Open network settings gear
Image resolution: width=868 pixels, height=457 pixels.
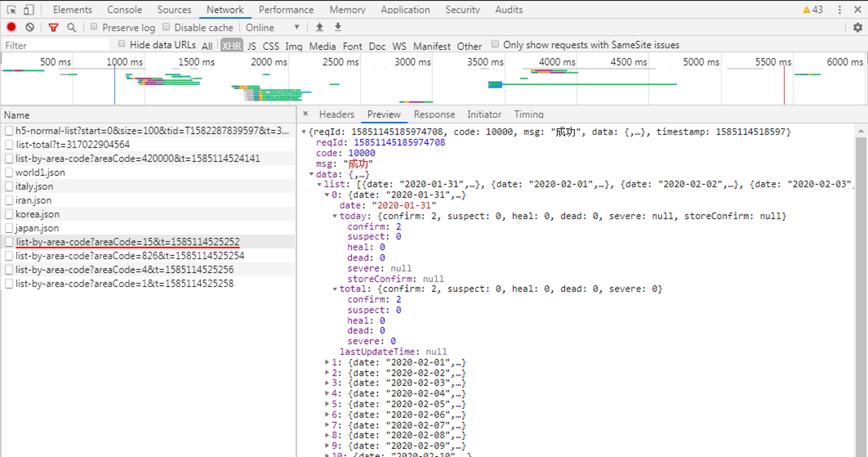858,27
